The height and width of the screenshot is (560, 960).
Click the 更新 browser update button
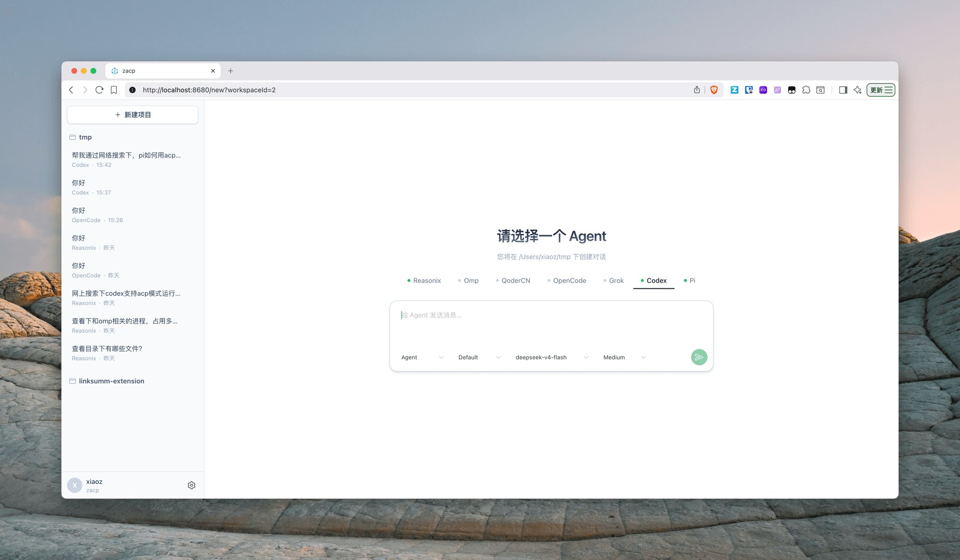(881, 90)
